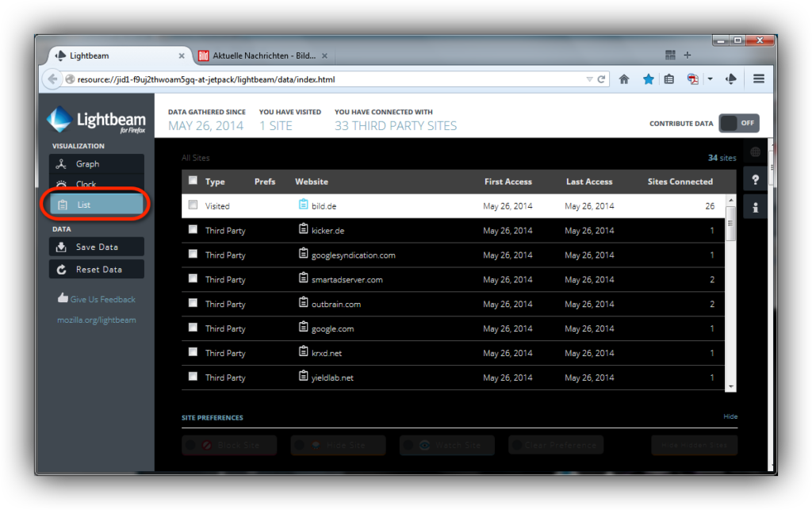This screenshot has width=812, height=510.
Task: Toggle the Contribute Data switch
Action: (x=738, y=123)
